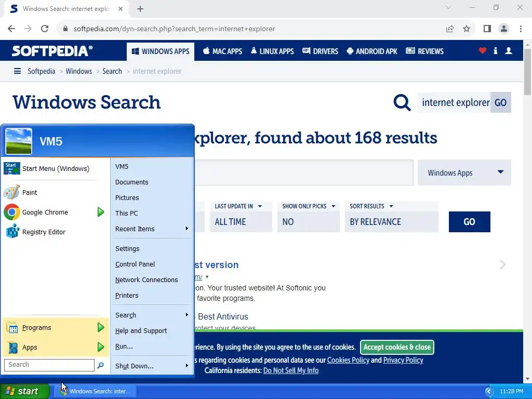Viewport: 532px width, 399px height.
Task: Click the VM5 user picture
Action: point(19,141)
